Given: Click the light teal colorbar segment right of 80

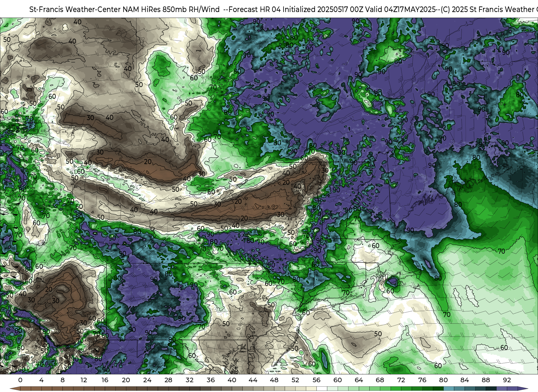Looking at the screenshot, I should coord(449,389).
